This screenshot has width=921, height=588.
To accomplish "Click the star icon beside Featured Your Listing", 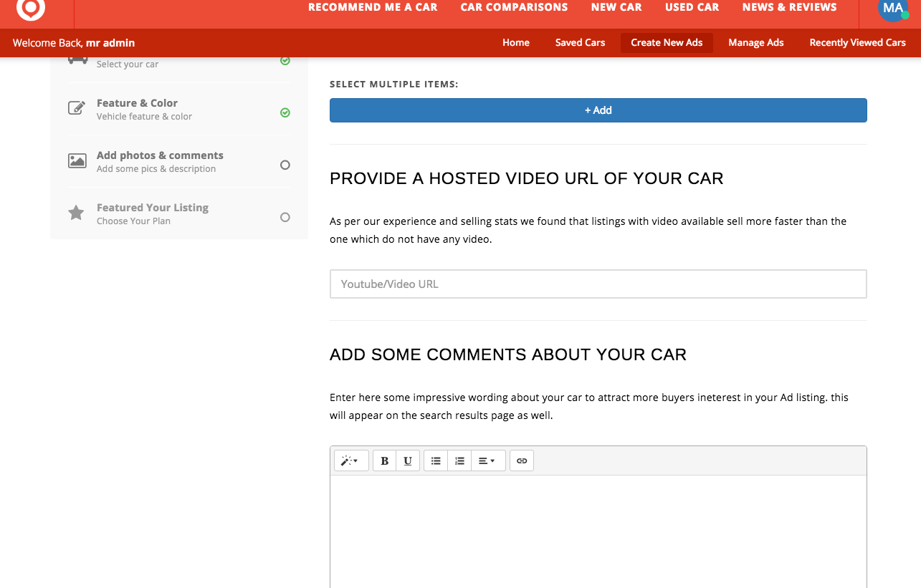I will point(77,213).
